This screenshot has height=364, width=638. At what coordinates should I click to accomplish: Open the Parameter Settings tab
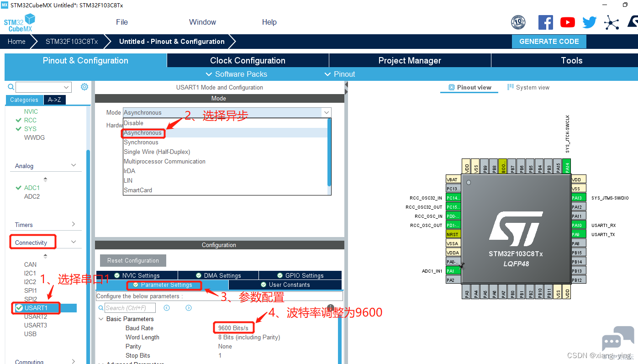[x=162, y=285]
